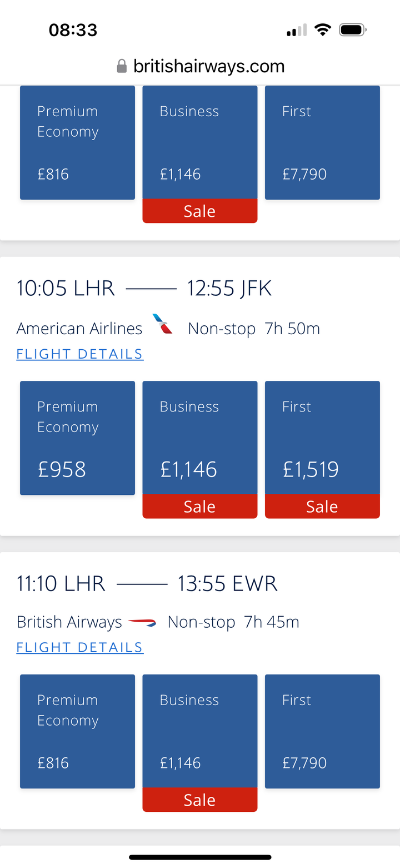This screenshot has width=400, height=868.
Task: Select Premium Economy £816 on EWR flight
Action: pyautogui.click(x=77, y=731)
